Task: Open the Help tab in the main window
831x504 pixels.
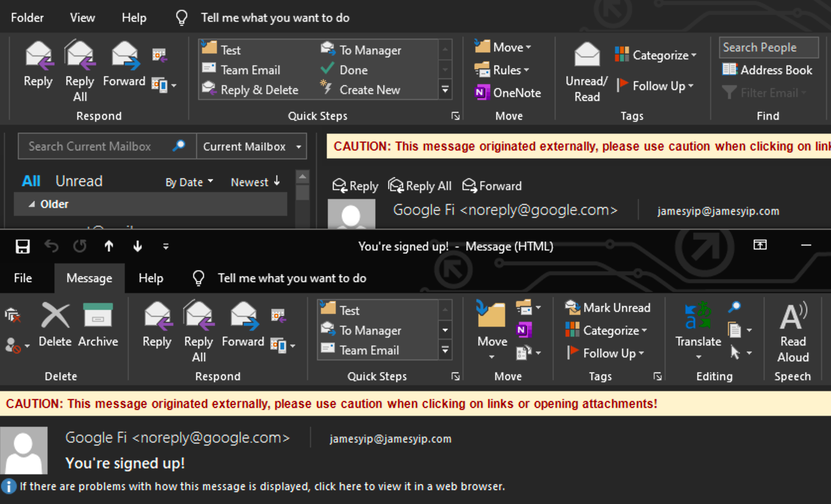Action: point(134,18)
